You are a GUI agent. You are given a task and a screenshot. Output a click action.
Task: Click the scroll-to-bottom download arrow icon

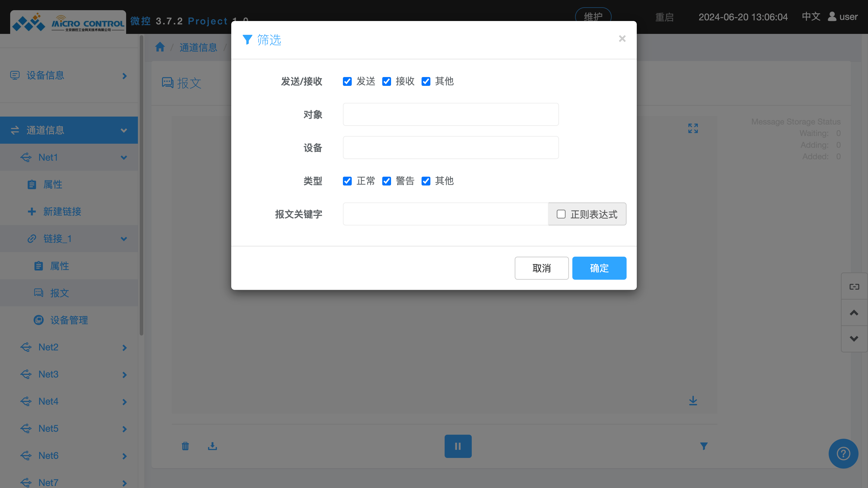pos(693,400)
